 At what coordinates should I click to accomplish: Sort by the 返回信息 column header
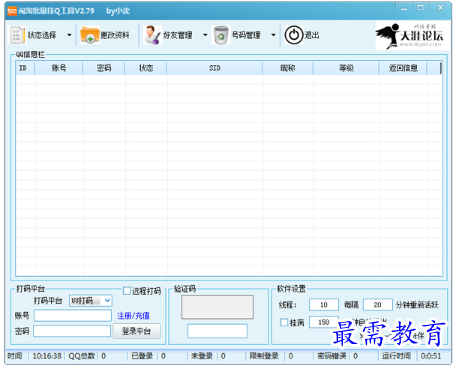tap(403, 68)
